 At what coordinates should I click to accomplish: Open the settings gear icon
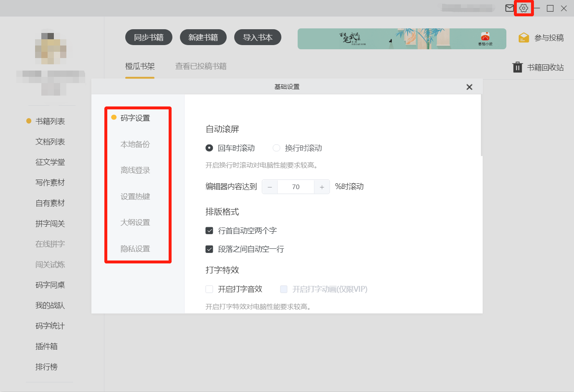click(523, 8)
